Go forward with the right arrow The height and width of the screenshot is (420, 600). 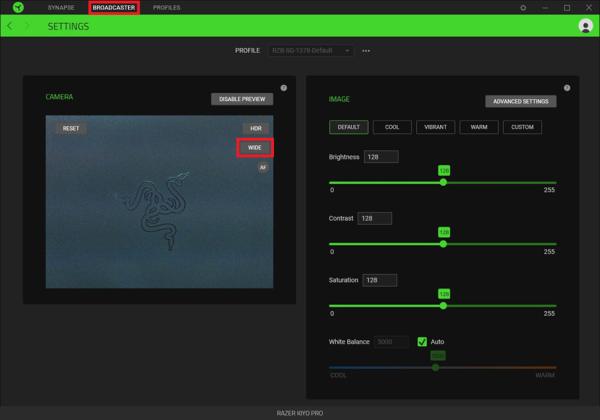(x=27, y=26)
